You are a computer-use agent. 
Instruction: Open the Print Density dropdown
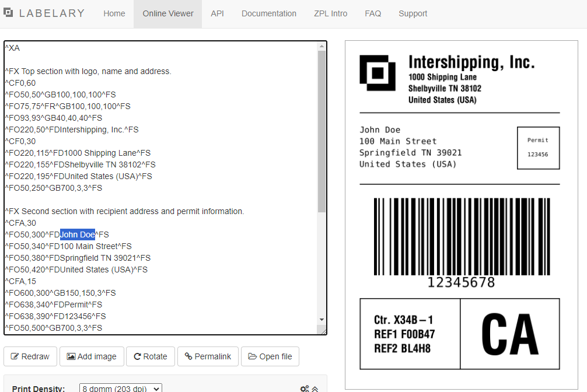pyautogui.click(x=121, y=388)
